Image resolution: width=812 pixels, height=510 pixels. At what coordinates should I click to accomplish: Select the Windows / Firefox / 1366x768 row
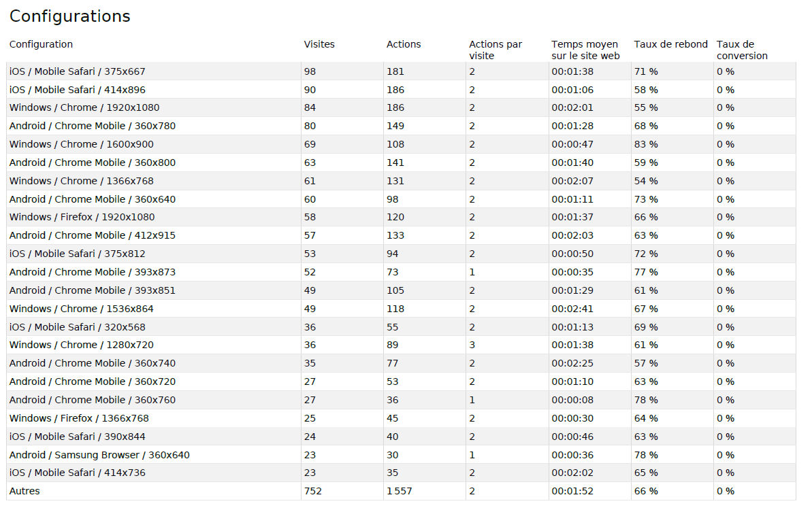coord(79,418)
